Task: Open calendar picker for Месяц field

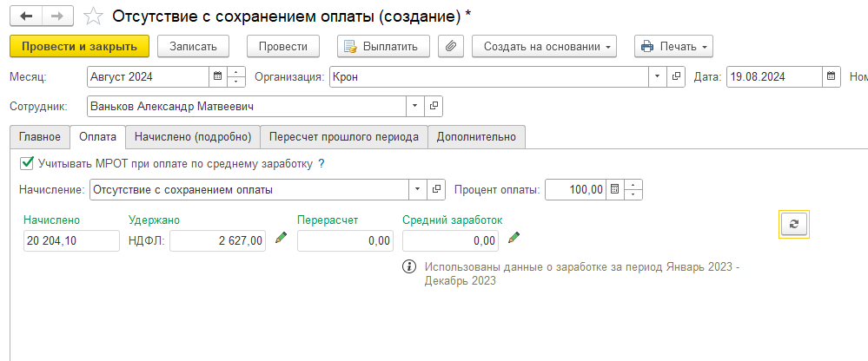Action: tap(218, 77)
